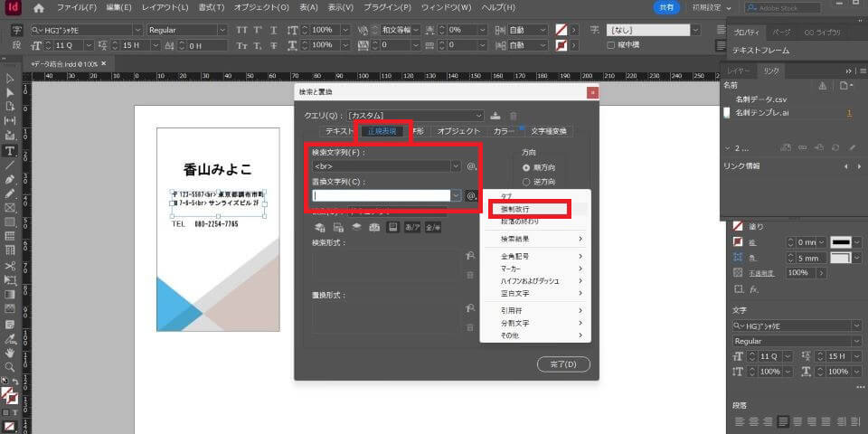This screenshot has height=434, width=868.
Task: Enable the 縦中横 checkbox
Action: 612,44
